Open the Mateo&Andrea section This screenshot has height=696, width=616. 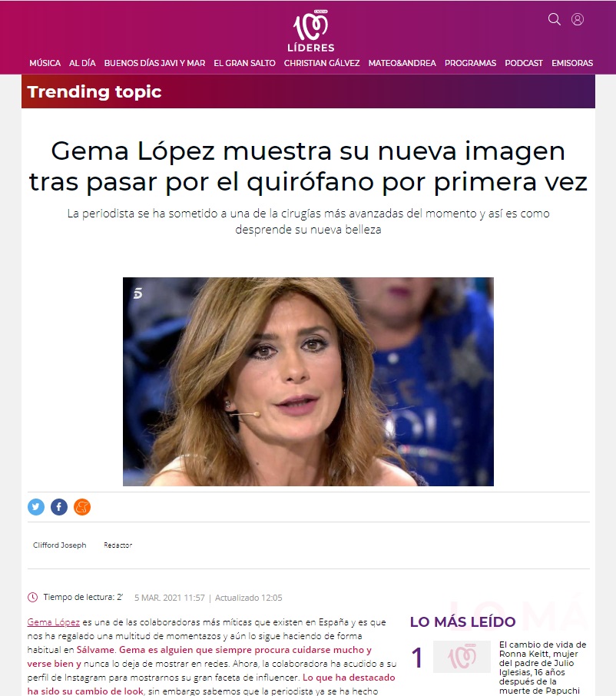pos(402,63)
